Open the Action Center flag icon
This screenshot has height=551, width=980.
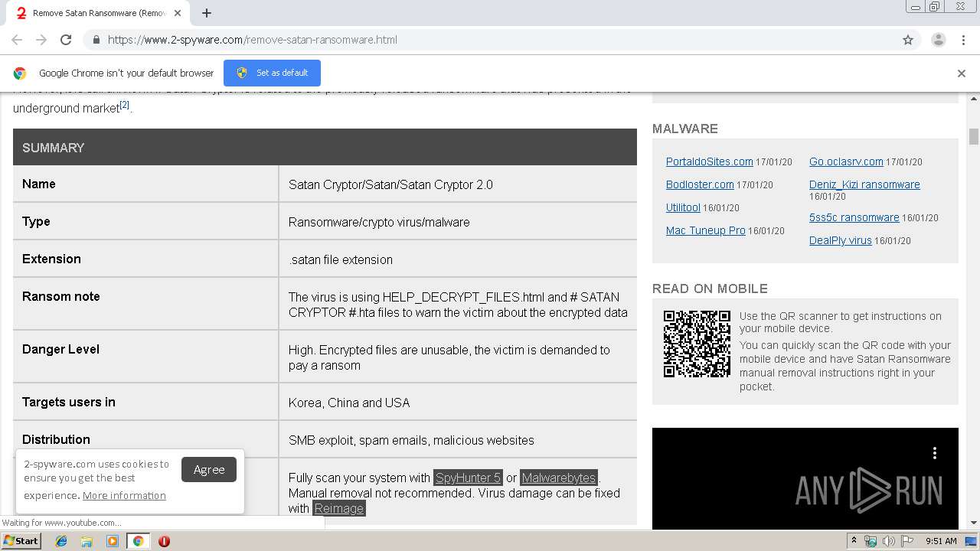(907, 541)
